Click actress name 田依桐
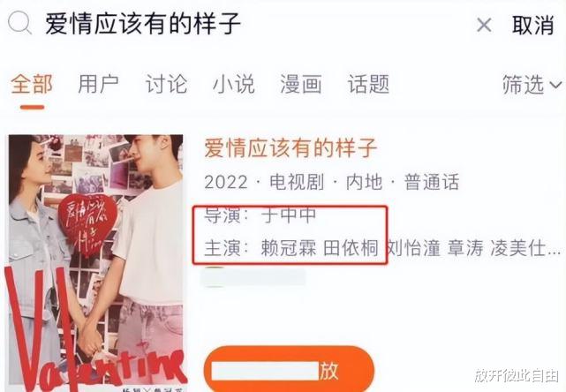This screenshot has width=566, height=392. pos(351,248)
